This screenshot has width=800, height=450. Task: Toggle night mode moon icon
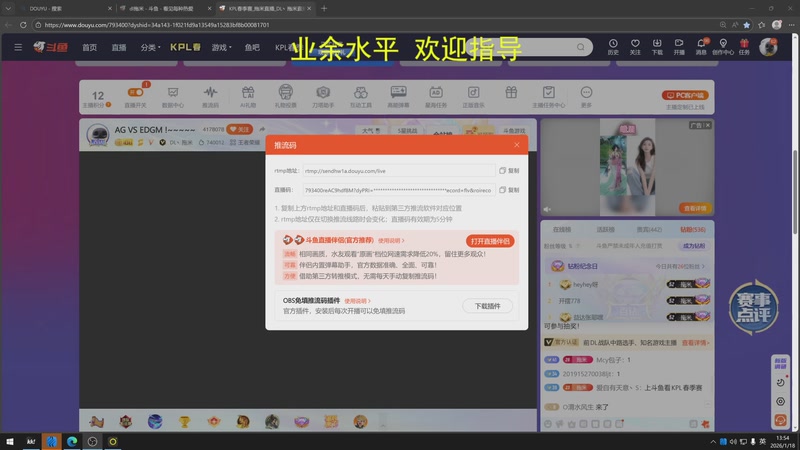click(x=781, y=383)
